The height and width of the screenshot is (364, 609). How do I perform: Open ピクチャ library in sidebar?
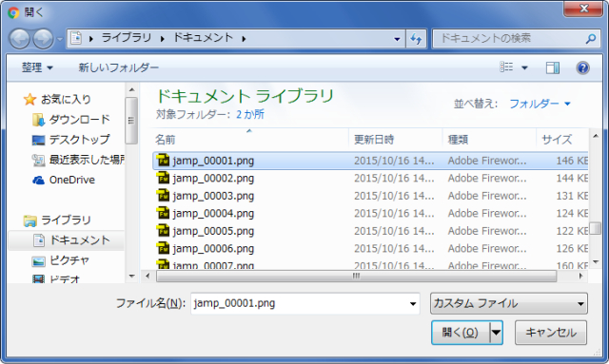pos(60,260)
